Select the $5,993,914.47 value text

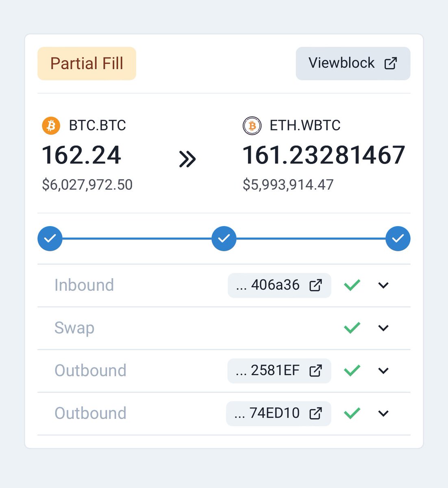click(x=288, y=185)
